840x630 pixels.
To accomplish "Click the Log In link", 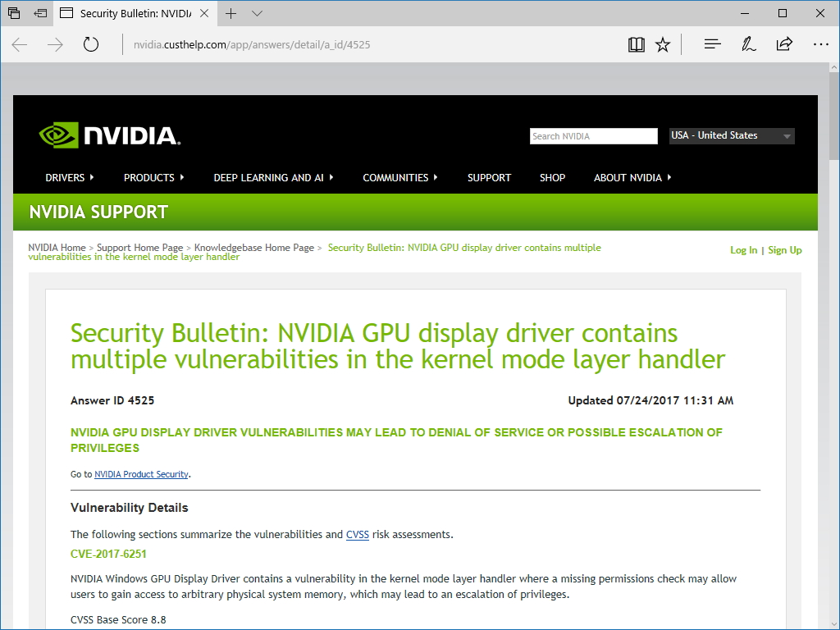I will coord(743,250).
